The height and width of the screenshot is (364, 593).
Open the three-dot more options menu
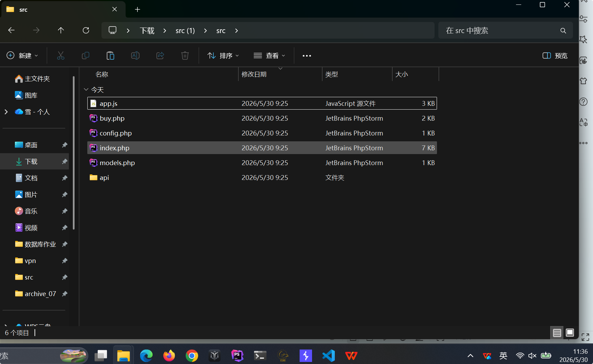pyautogui.click(x=307, y=55)
